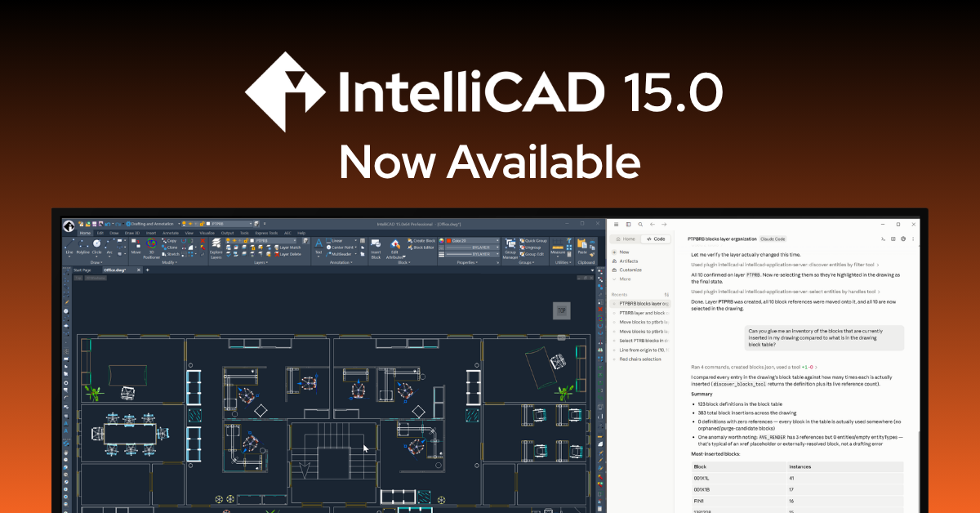
Task: Click the Measure utility tool
Action: coord(558,248)
